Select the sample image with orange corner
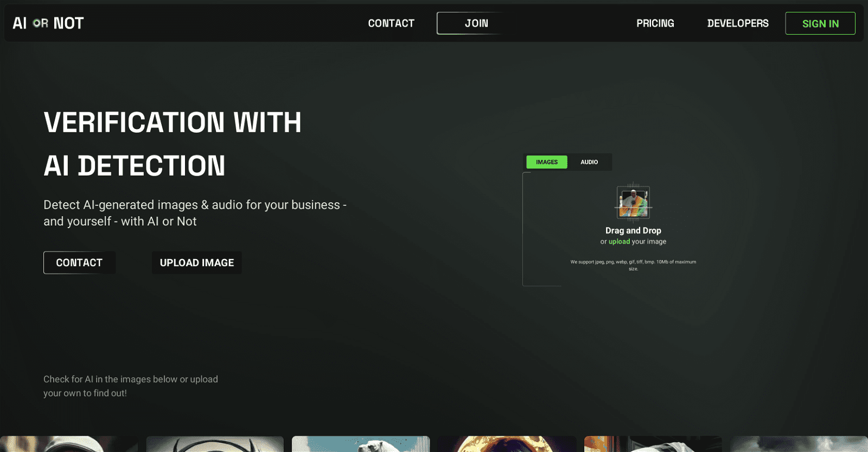 653,444
